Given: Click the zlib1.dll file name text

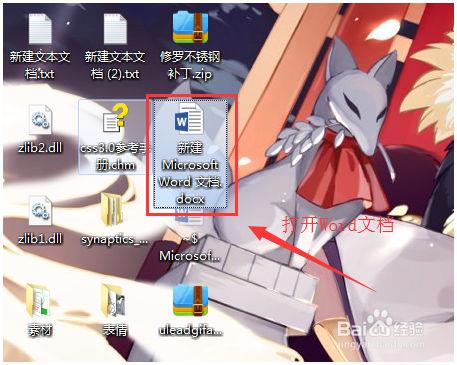Looking at the screenshot, I should (x=40, y=239).
